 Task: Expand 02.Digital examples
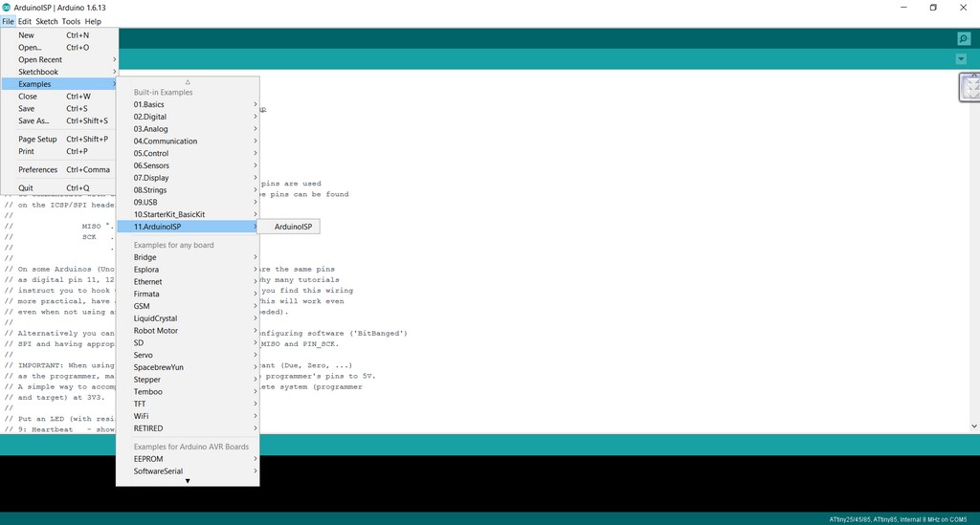188,117
